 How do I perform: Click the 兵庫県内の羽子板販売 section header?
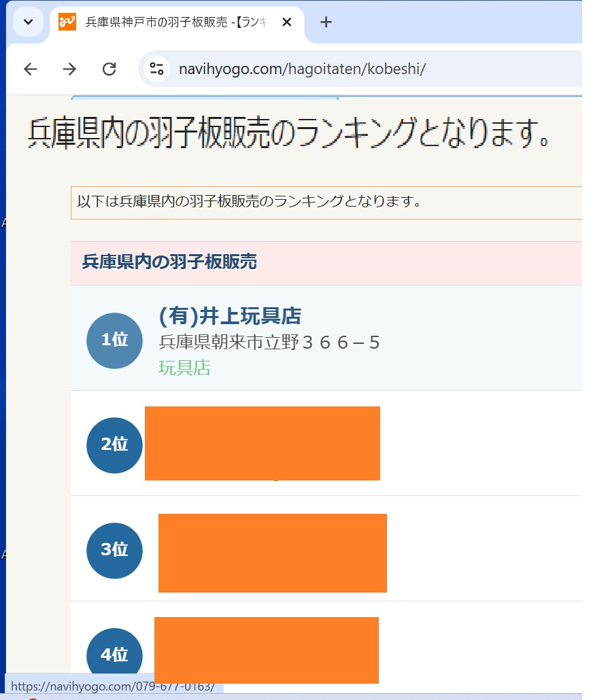coord(169,262)
